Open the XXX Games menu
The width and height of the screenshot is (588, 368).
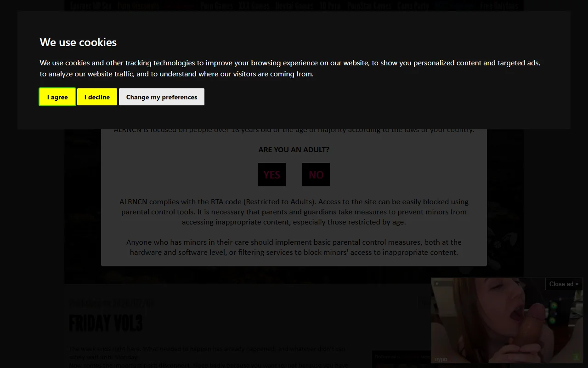[x=254, y=6]
